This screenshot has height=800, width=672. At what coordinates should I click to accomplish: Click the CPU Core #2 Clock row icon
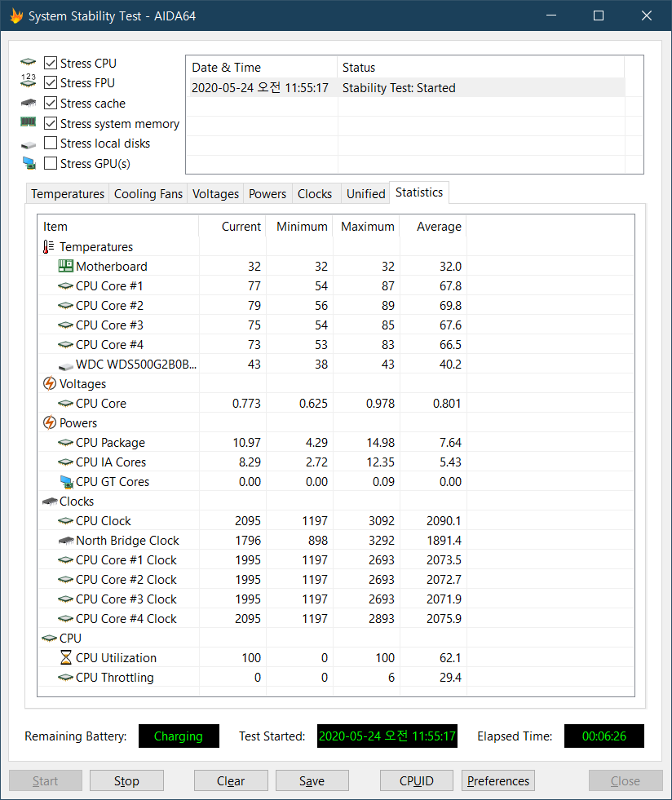pos(65,580)
